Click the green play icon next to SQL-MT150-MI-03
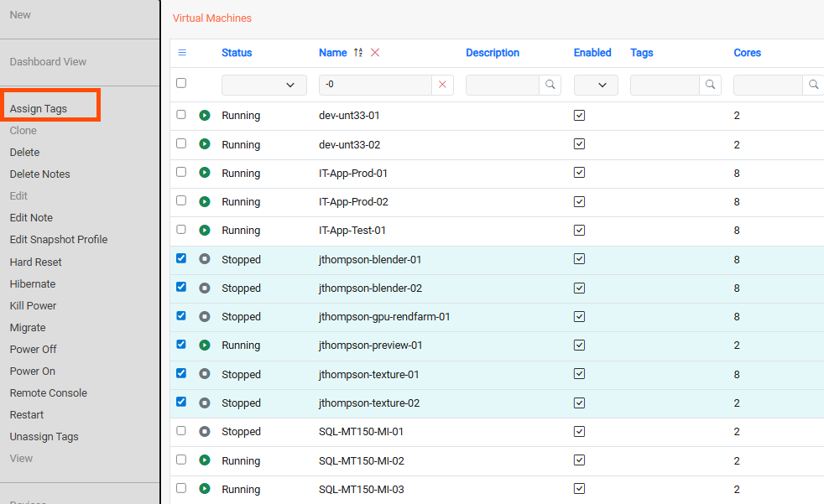The image size is (824, 504). [203, 489]
